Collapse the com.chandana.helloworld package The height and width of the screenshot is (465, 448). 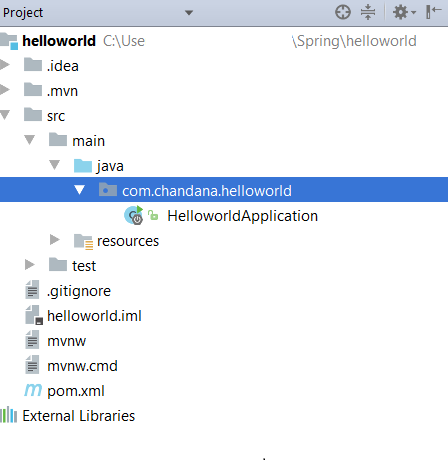[x=79, y=190]
